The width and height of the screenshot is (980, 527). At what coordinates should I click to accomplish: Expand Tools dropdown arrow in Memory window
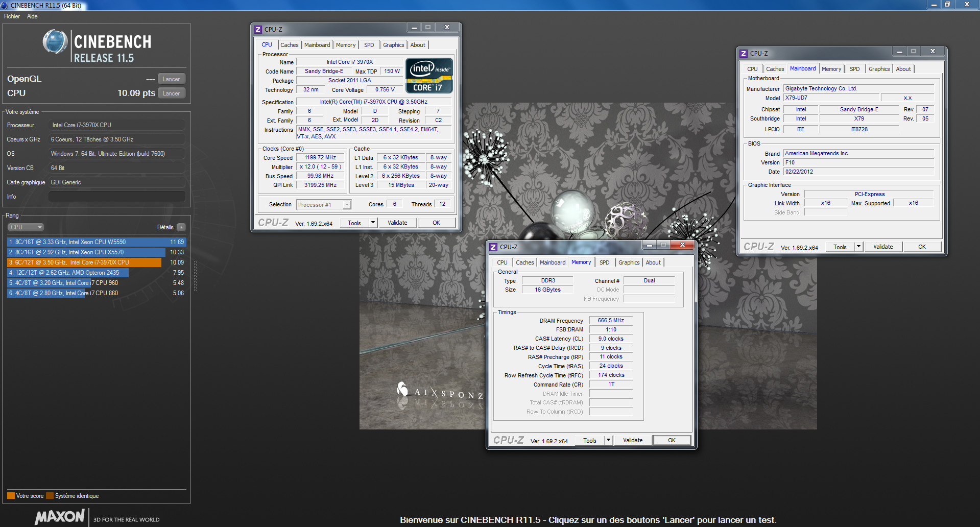tap(608, 440)
